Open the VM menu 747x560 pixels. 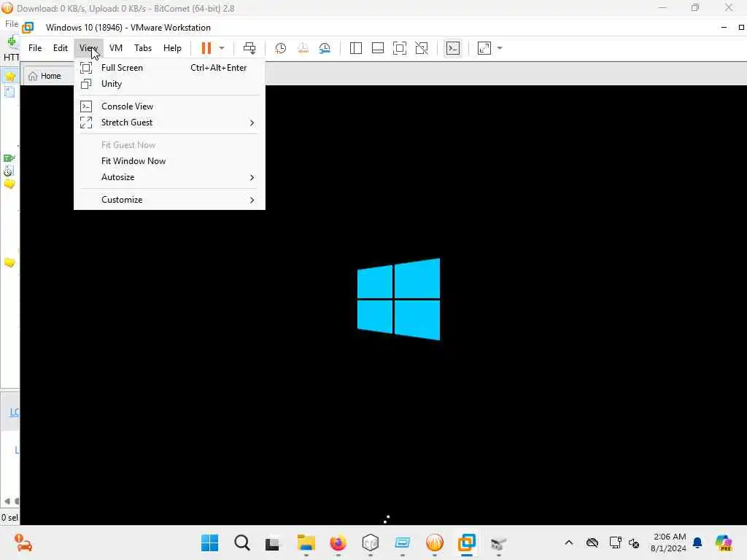click(116, 48)
